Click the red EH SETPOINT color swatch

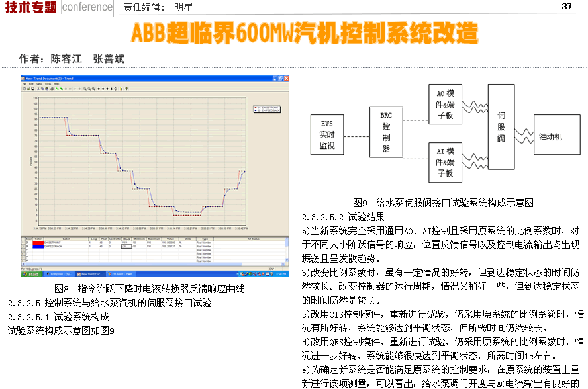(38, 243)
